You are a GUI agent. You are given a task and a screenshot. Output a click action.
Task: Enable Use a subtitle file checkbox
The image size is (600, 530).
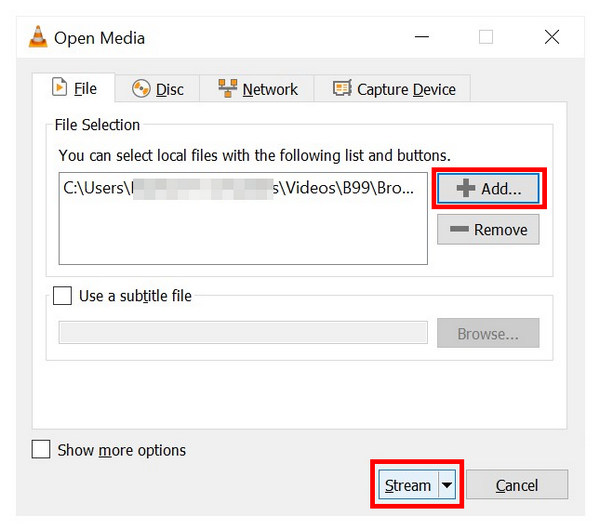(62, 296)
